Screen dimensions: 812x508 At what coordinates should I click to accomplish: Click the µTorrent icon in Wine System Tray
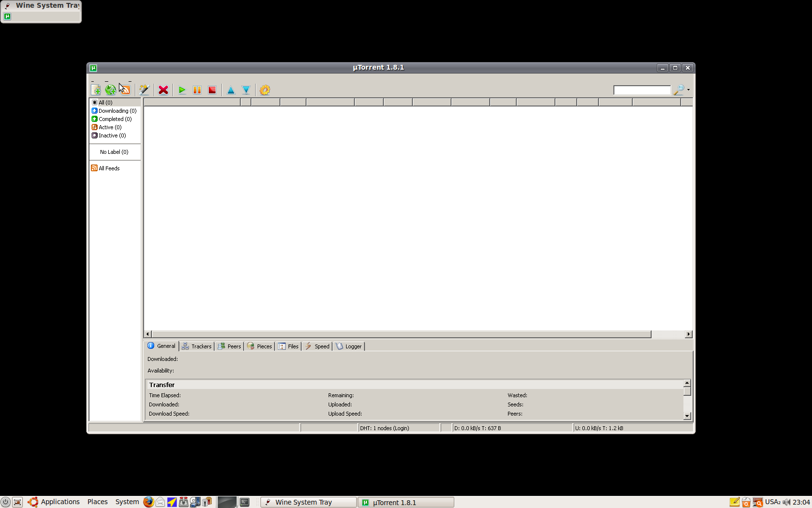(7, 16)
